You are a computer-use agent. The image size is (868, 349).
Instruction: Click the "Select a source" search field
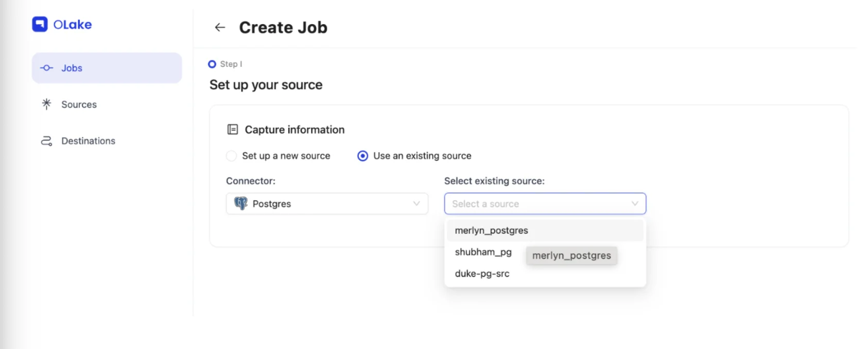click(535, 204)
